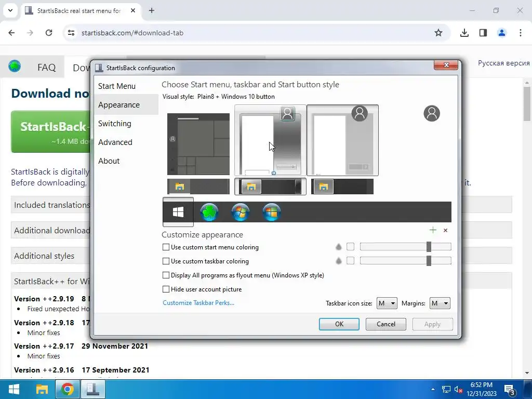The width and height of the screenshot is (532, 399).
Task: Click the green StartIsBack download button
Action: [x=51, y=131]
